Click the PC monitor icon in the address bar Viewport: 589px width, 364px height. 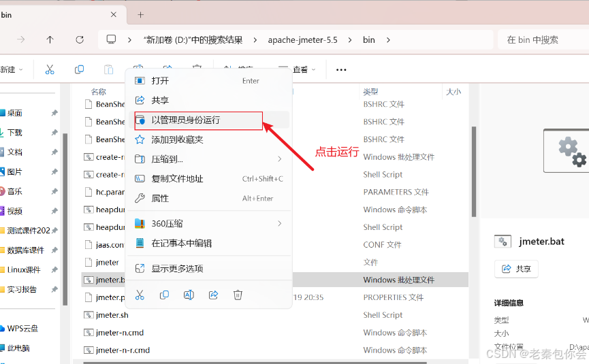pyautogui.click(x=111, y=39)
